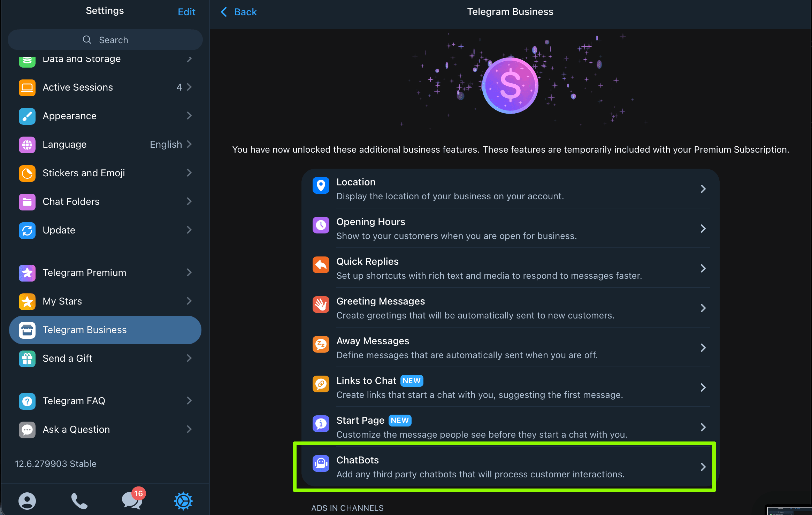The image size is (812, 515).
Task: Open the My Stars entry
Action: tap(105, 301)
